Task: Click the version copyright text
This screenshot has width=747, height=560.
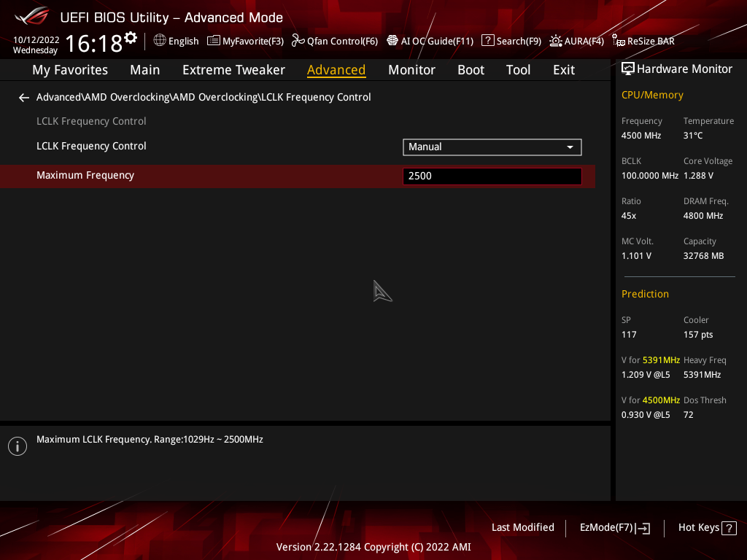Action: 373,547
